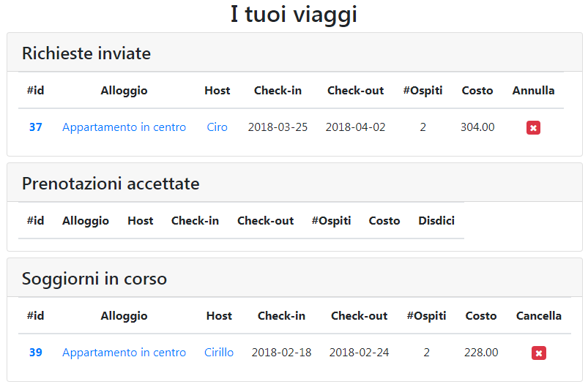
Task: Click the Soggiorni in corso panel header
Action: click(295, 277)
